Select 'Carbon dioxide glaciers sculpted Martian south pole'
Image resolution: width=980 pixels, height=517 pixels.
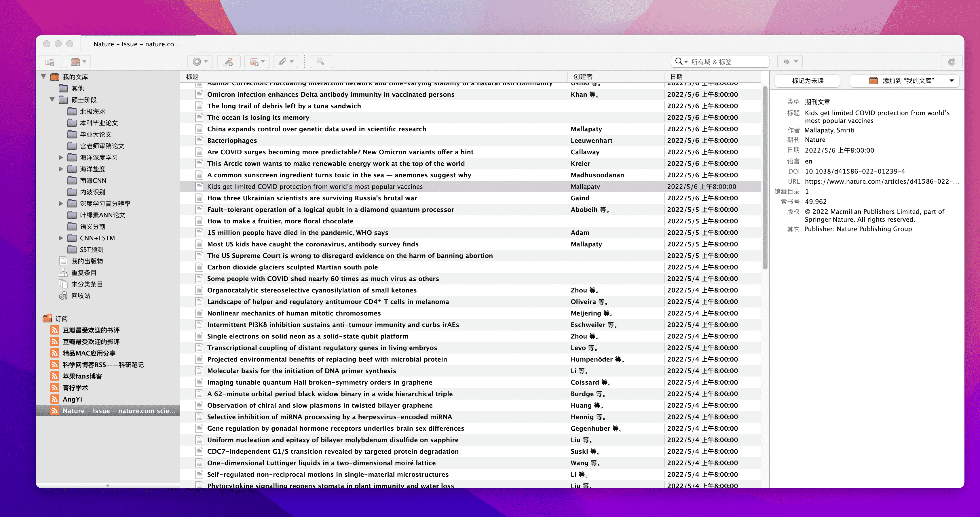(470, 267)
